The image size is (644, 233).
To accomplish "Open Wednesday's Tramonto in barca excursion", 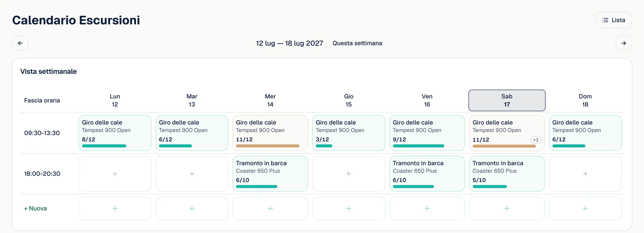I will click(x=270, y=174).
